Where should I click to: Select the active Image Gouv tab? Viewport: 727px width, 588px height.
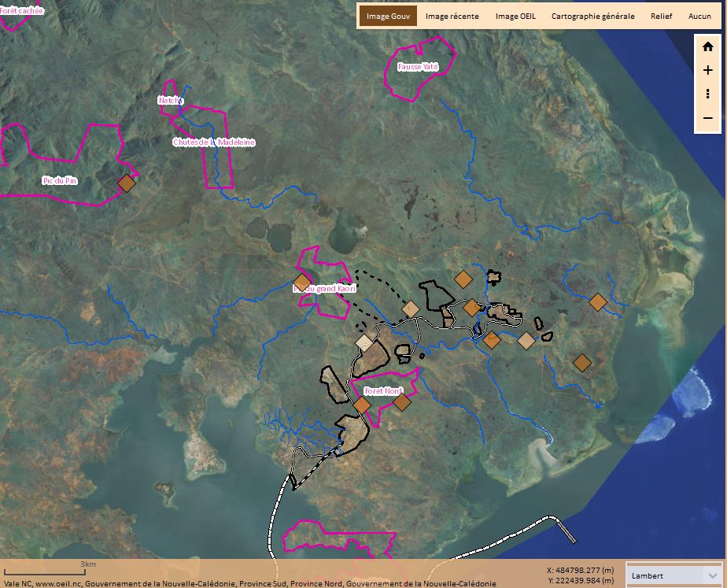[x=388, y=16]
